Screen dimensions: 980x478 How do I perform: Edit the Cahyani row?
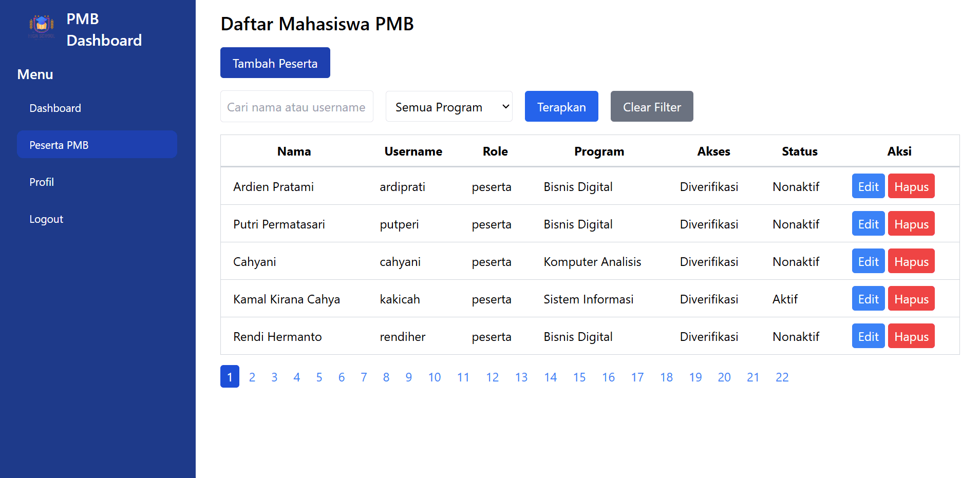pos(868,261)
